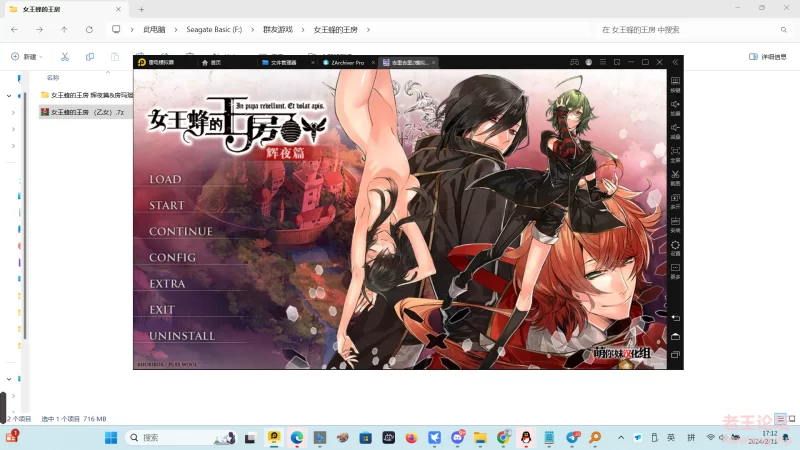
Task: Click EXTRA in game menu
Action: [167, 284]
